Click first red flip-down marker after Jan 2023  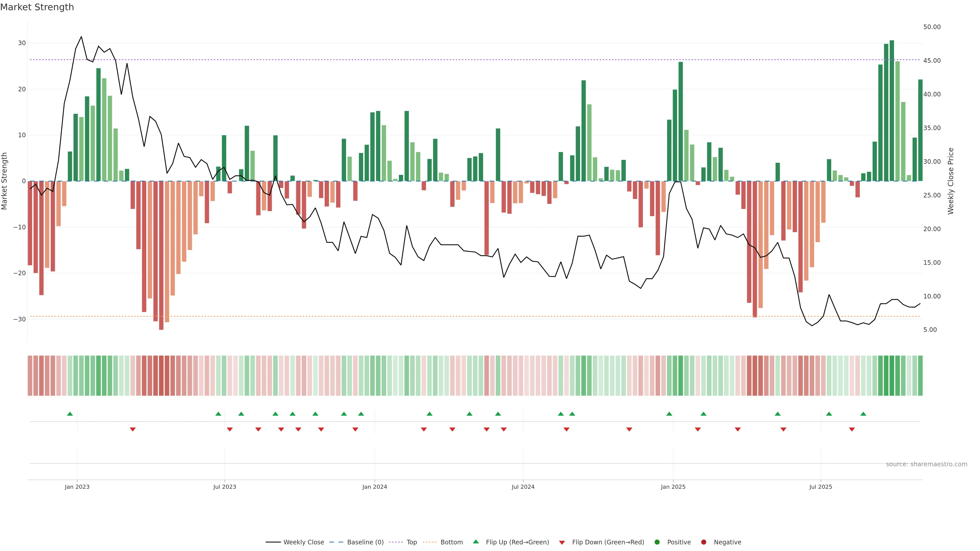pos(133,429)
